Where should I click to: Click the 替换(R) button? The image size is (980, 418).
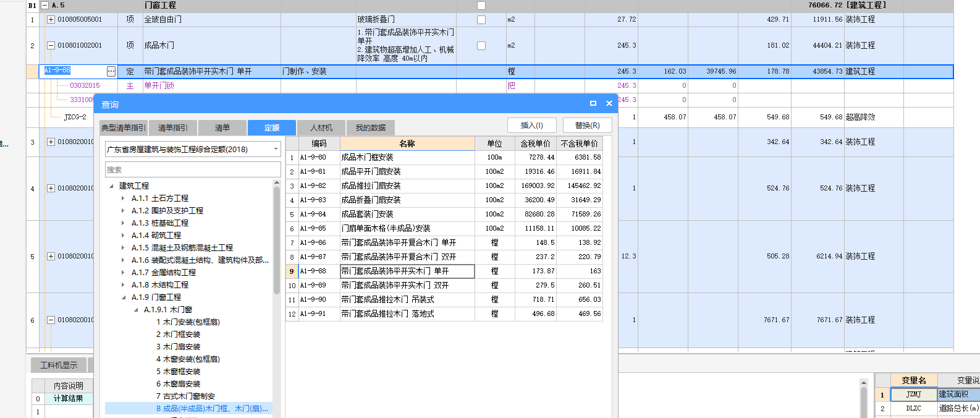point(588,126)
